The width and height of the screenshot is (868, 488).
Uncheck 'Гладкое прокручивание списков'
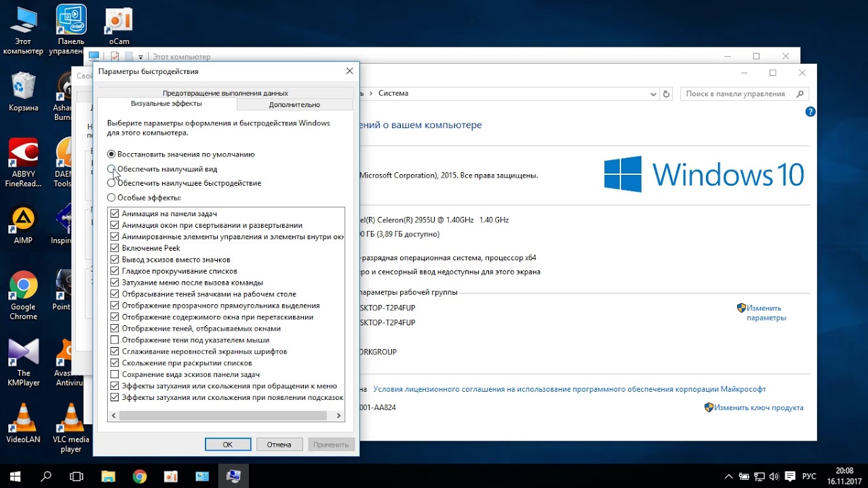115,271
